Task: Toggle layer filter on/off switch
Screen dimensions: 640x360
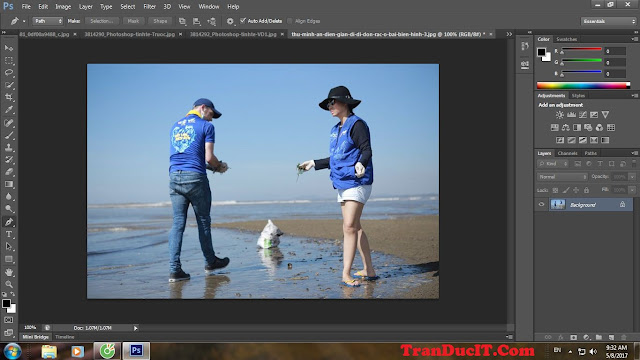Action: tap(634, 164)
